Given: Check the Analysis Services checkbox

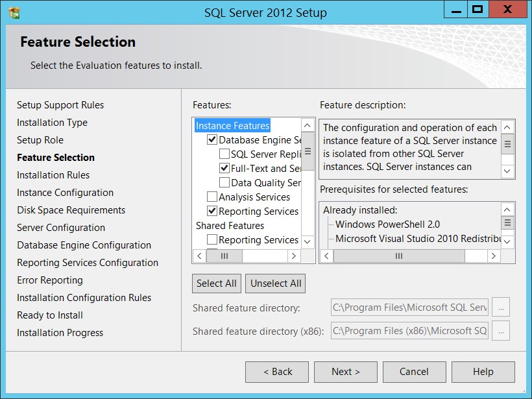Looking at the screenshot, I should pos(212,197).
